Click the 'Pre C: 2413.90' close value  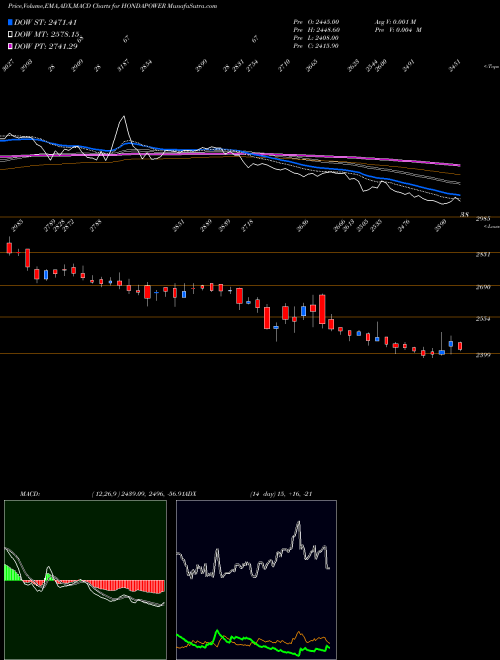pyautogui.click(x=316, y=46)
